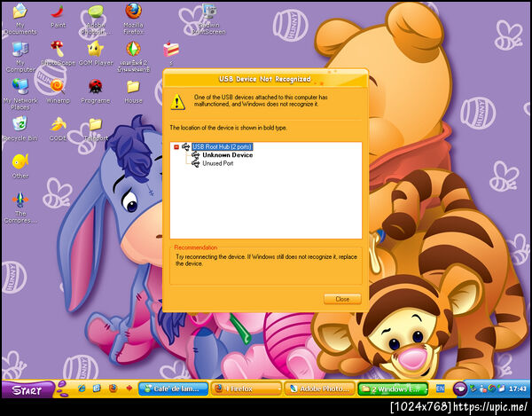Image resolution: width=532 pixels, height=416 pixels.
Task: Click the Close button in USB dialog
Action: coord(342,299)
